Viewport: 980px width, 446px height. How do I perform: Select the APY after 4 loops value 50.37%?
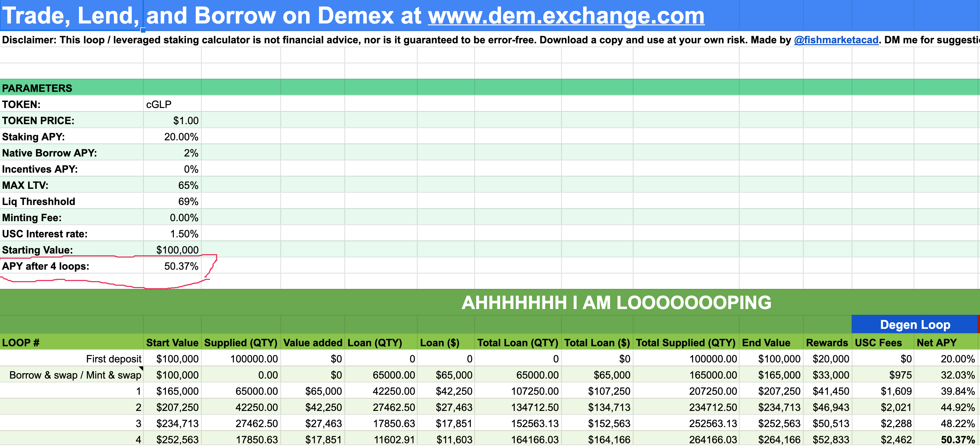[x=172, y=266]
